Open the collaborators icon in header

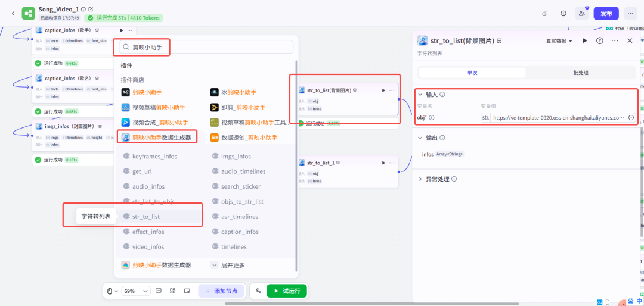[582, 14]
